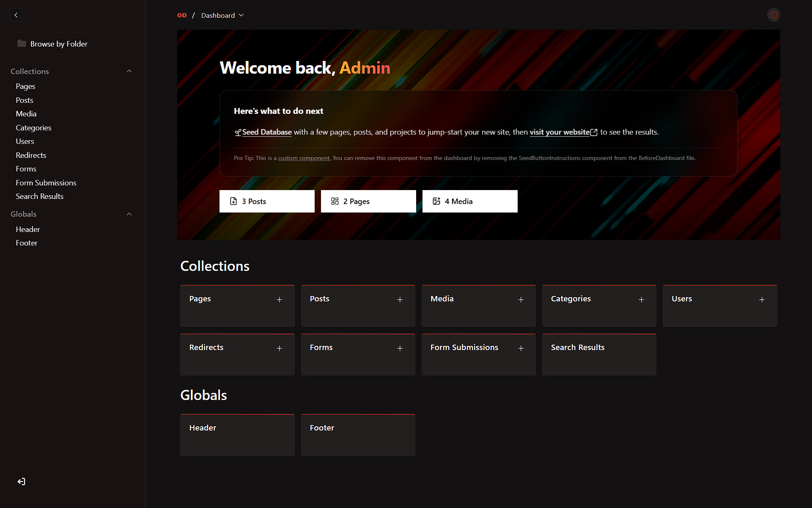Click the Browse by Folder button
This screenshot has height=508, width=812.
pos(72,44)
